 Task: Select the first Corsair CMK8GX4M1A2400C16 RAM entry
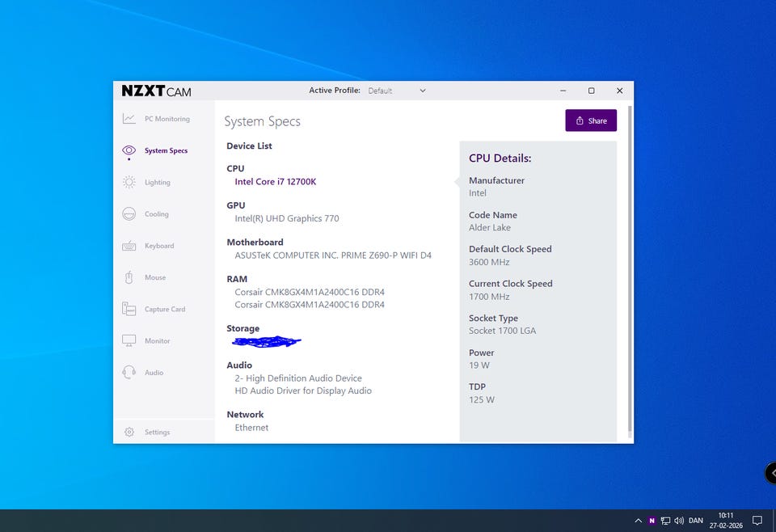pos(310,292)
